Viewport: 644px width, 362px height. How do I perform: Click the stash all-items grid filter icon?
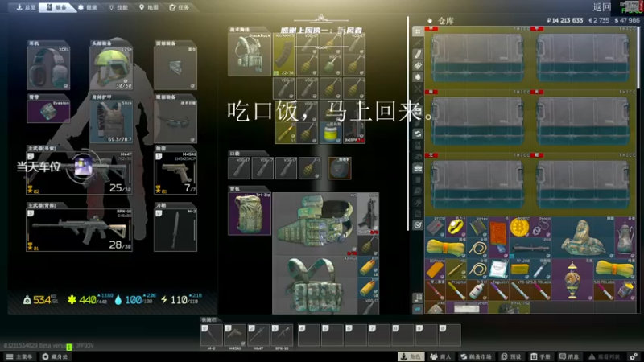click(418, 31)
